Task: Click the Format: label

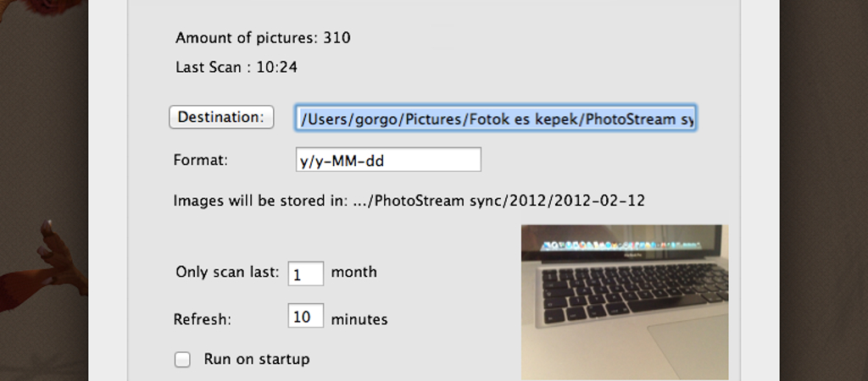Action: coord(201,160)
